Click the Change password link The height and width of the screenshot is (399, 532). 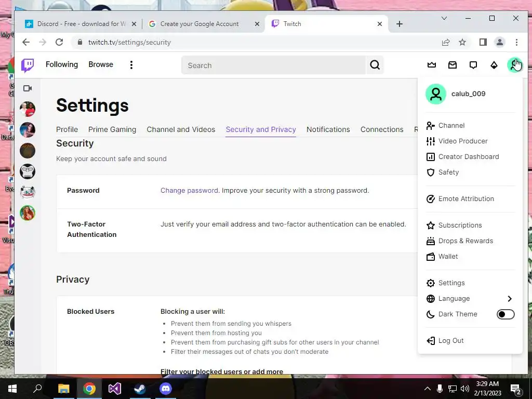[189, 190]
